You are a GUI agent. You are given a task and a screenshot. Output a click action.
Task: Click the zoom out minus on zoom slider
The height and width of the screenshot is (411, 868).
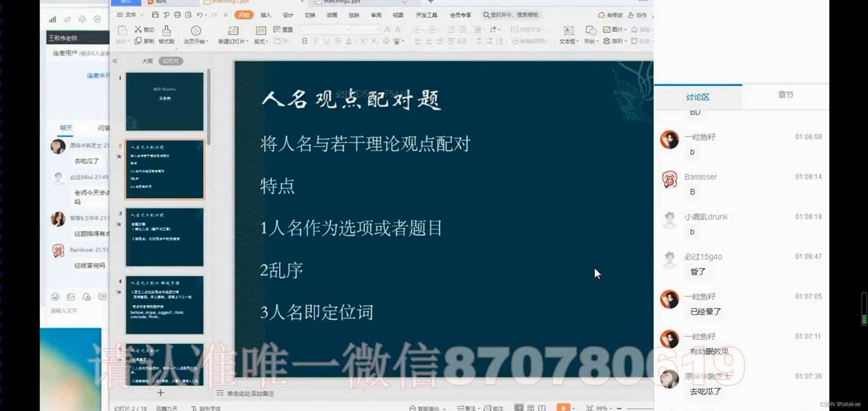click(x=619, y=408)
